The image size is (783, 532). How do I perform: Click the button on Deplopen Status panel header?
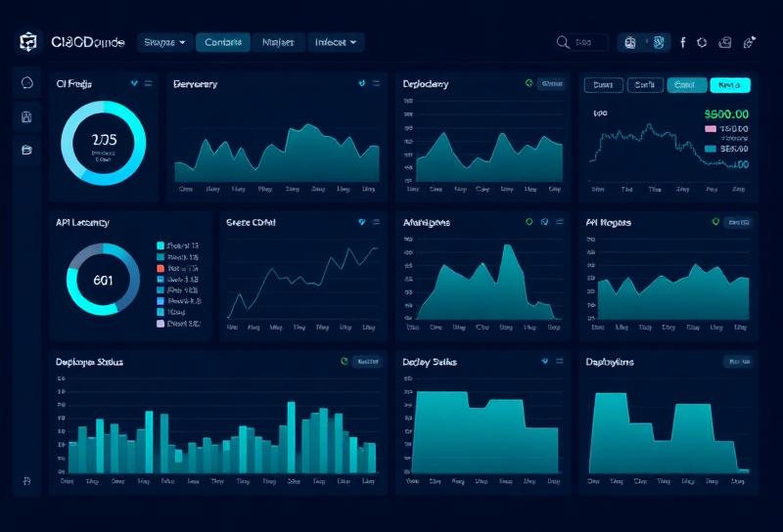coord(367,361)
